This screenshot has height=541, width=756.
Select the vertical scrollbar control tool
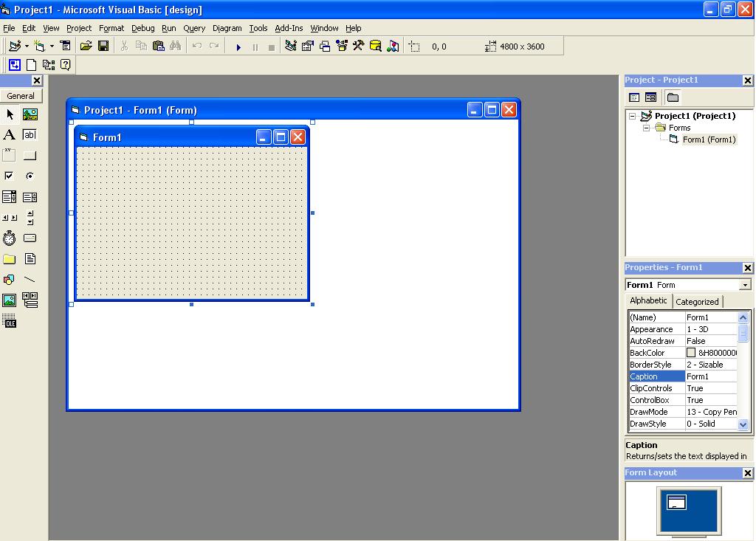point(30,218)
